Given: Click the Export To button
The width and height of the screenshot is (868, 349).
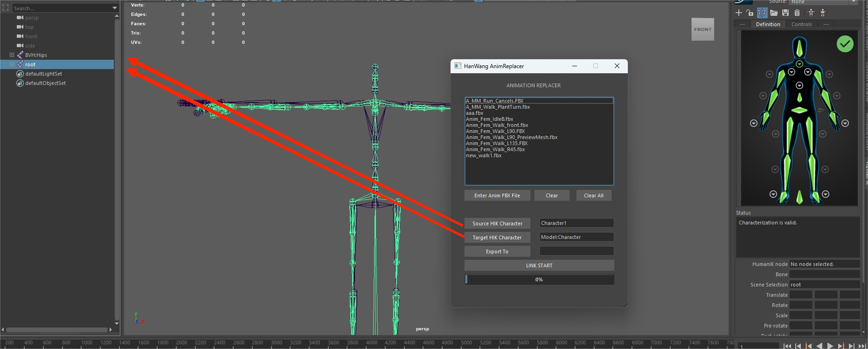Looking at the screenshot, I should tap(497, 251).
